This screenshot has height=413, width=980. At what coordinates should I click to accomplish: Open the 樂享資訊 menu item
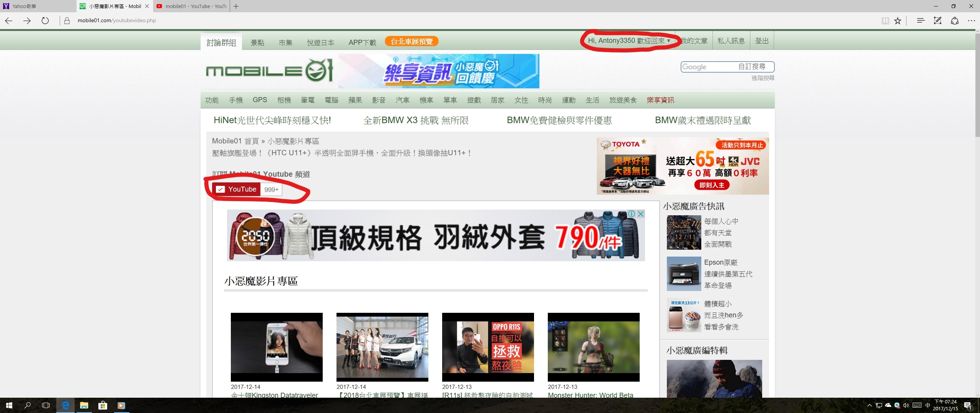(x=660, y=100)
